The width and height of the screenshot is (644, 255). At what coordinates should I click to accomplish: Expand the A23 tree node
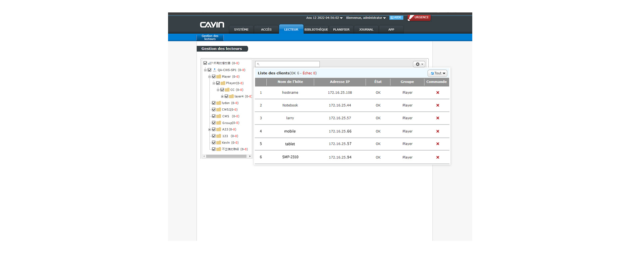(210, 130)
